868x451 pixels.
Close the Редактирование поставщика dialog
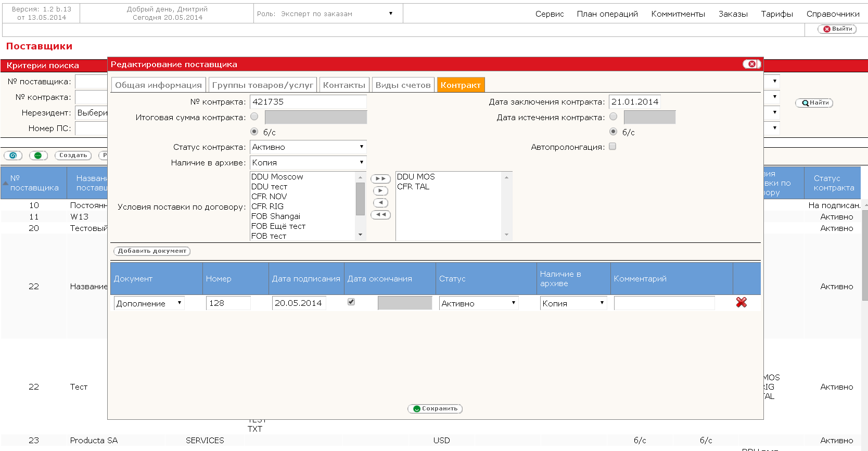pyautogui.click(x=751, y=64)
